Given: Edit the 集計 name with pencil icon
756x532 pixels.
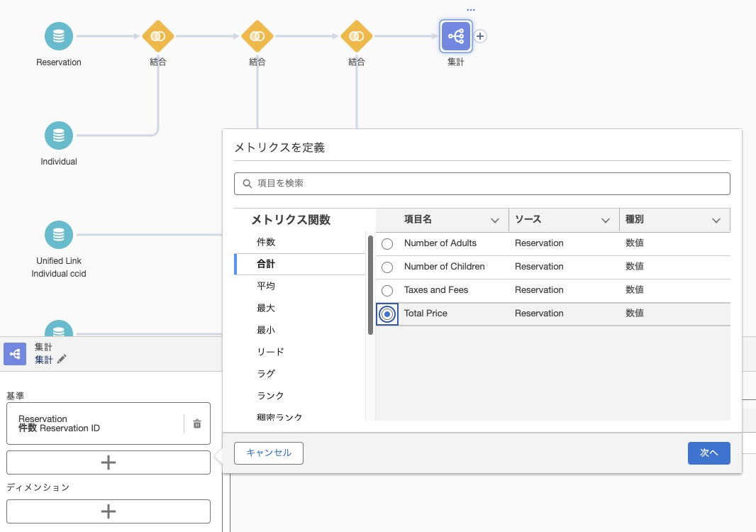Looking at the screenshot, I should pyautogui.click(x=62, y=360).
